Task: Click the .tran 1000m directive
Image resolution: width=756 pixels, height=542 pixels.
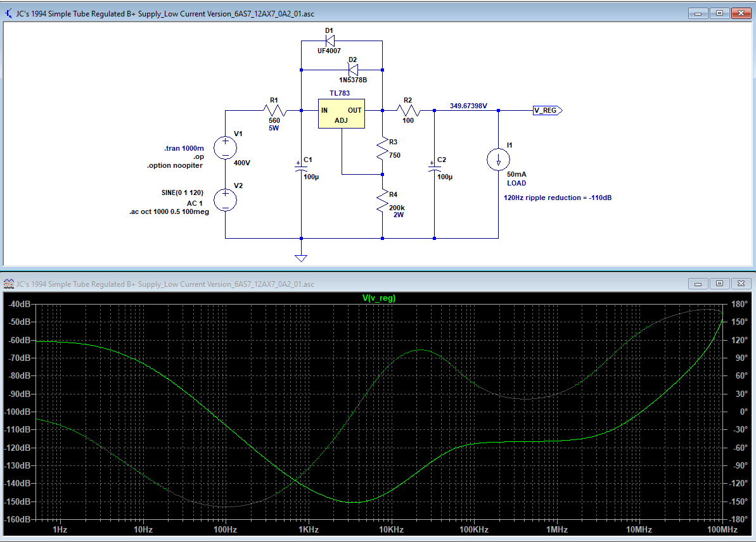Action: pos(184,148)
